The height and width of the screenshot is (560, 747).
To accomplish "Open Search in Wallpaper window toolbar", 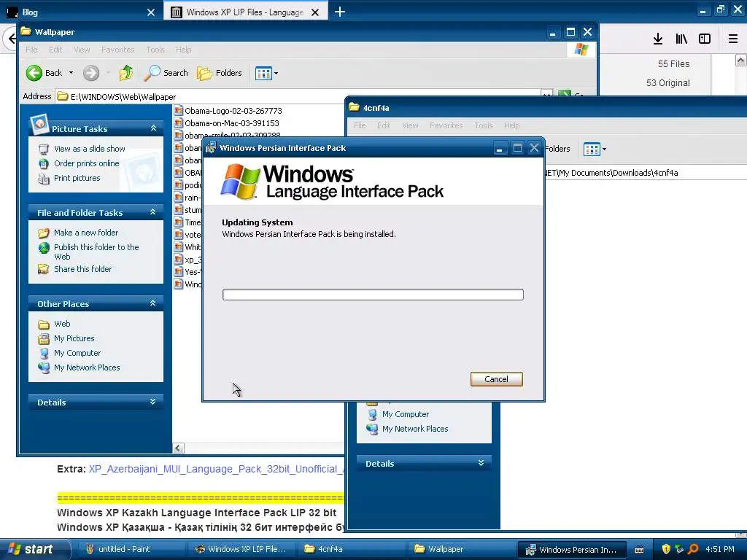I will pyautogui.click(x=166, y=73).
